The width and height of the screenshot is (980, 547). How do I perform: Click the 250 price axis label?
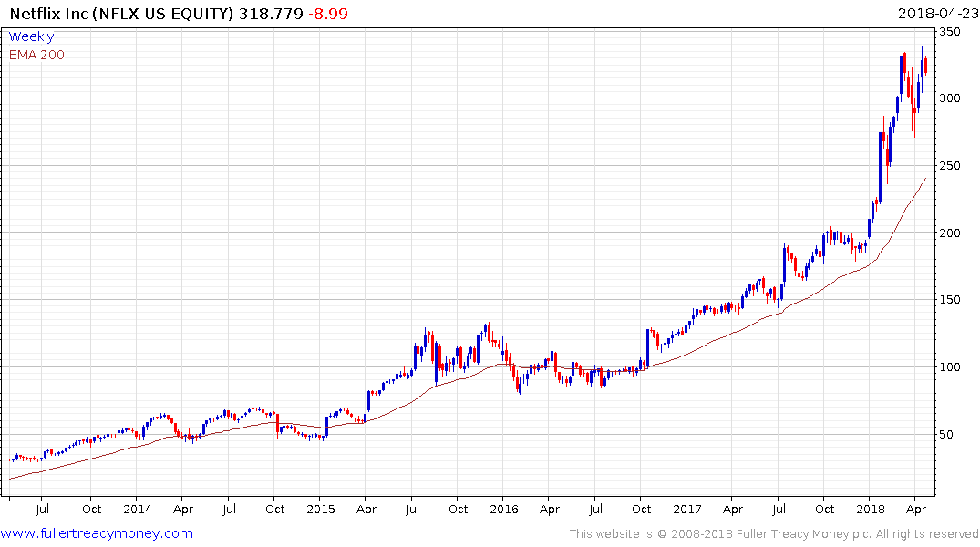coord(950,166)
